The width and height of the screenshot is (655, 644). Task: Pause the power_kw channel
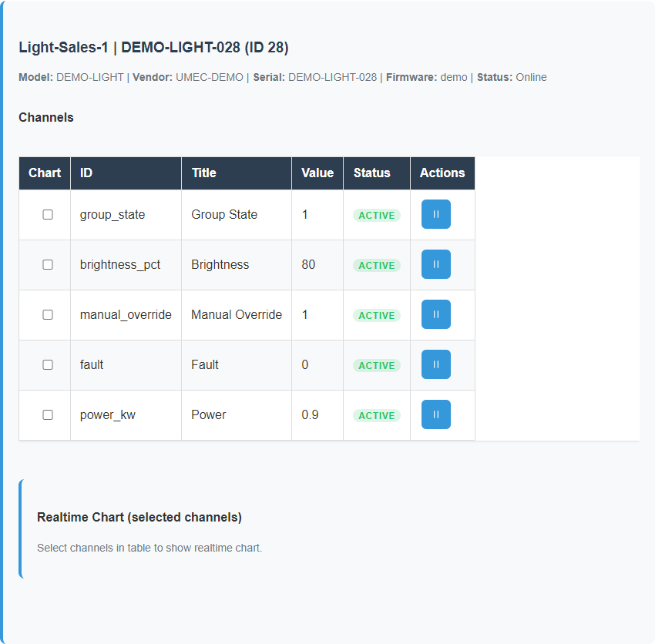(x=435, y=414)
